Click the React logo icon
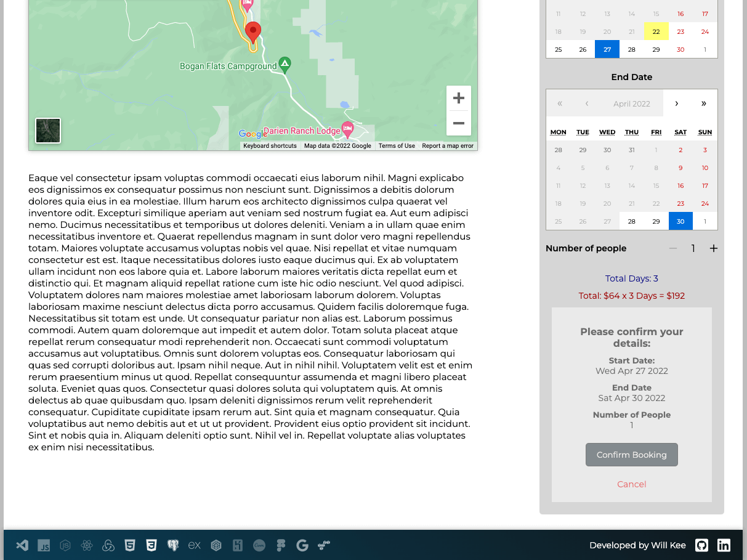 (x=87, y=545)
